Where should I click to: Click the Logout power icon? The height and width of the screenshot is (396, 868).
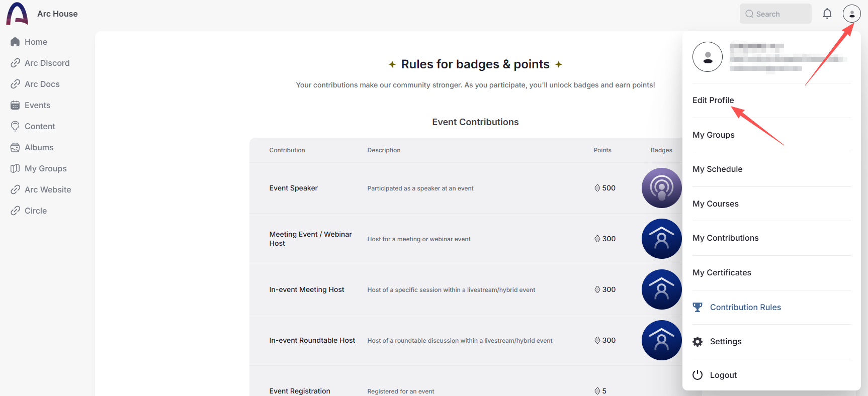(x=698, y=374)
